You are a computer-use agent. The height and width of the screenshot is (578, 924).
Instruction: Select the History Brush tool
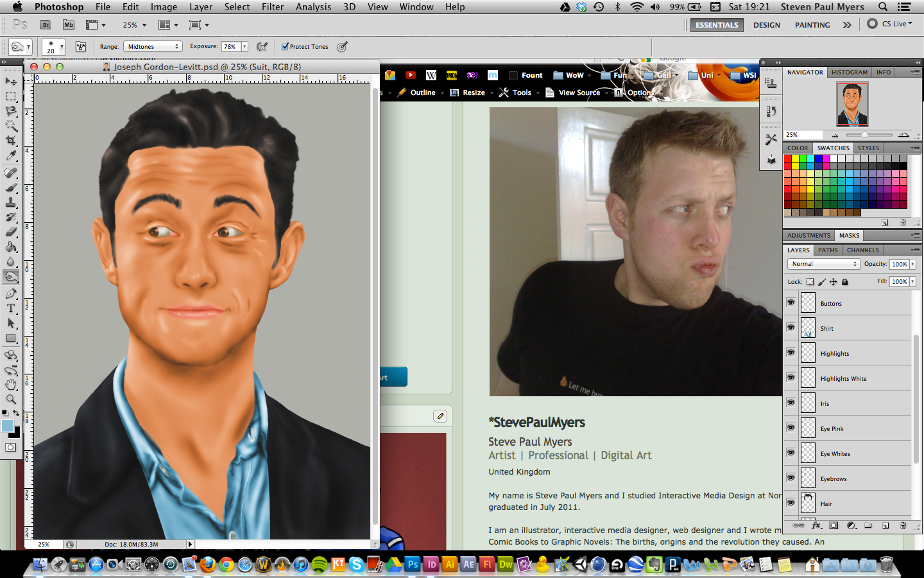pyautogui.click(x=11, y=218)
